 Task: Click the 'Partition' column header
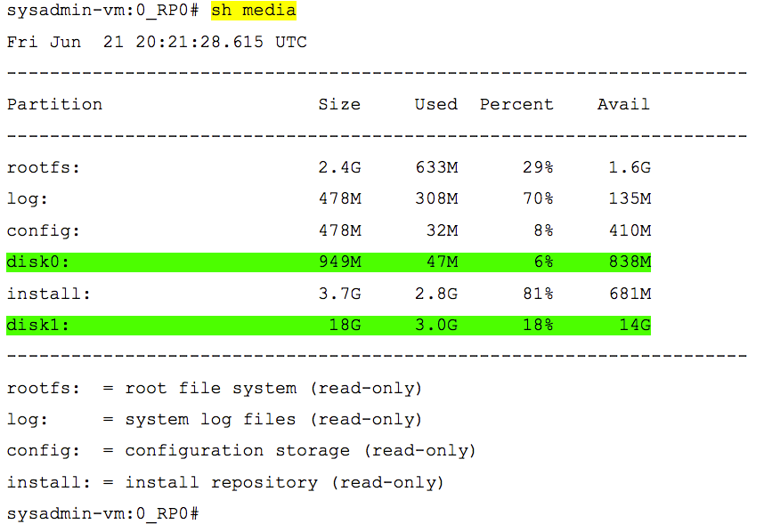click(x=54, y=104)
